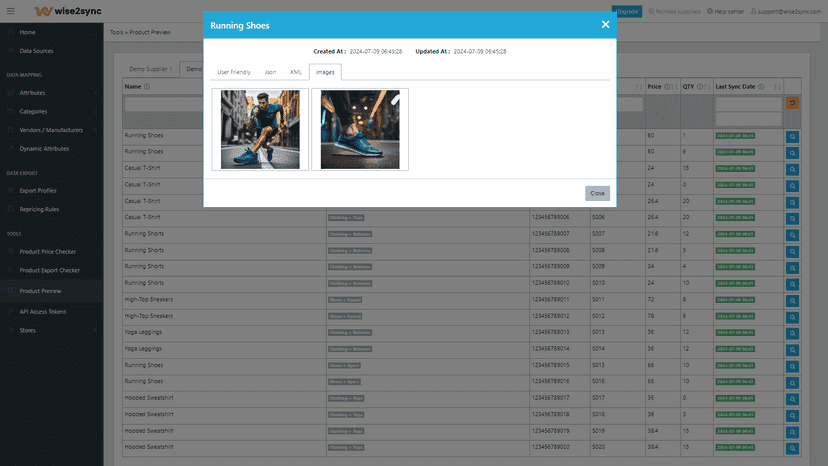Switch to the Json tab

tap(270, 72)
